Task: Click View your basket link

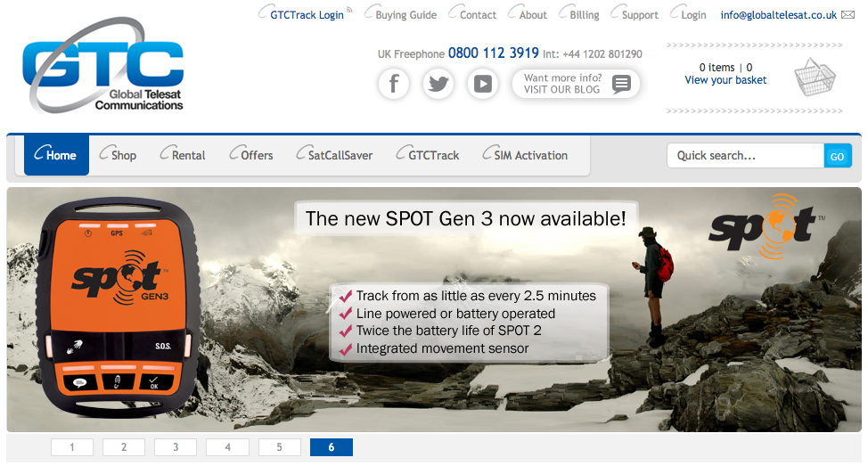Action: click(725, 80)
